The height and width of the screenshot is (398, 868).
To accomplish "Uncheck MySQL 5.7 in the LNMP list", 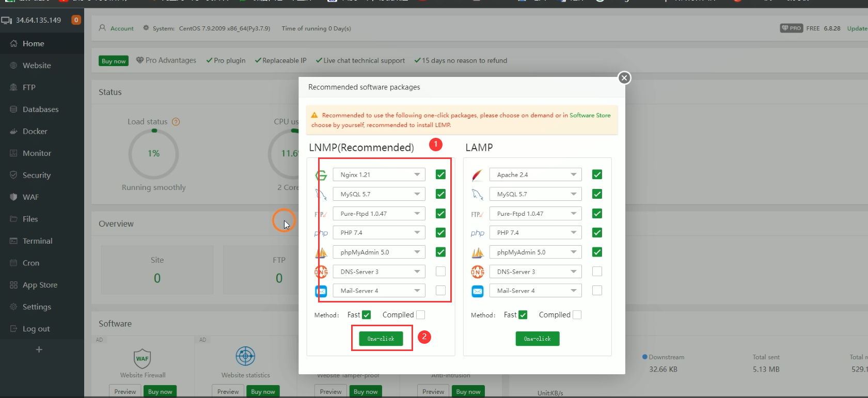I will pyautogui.click(x=440, y=194).
